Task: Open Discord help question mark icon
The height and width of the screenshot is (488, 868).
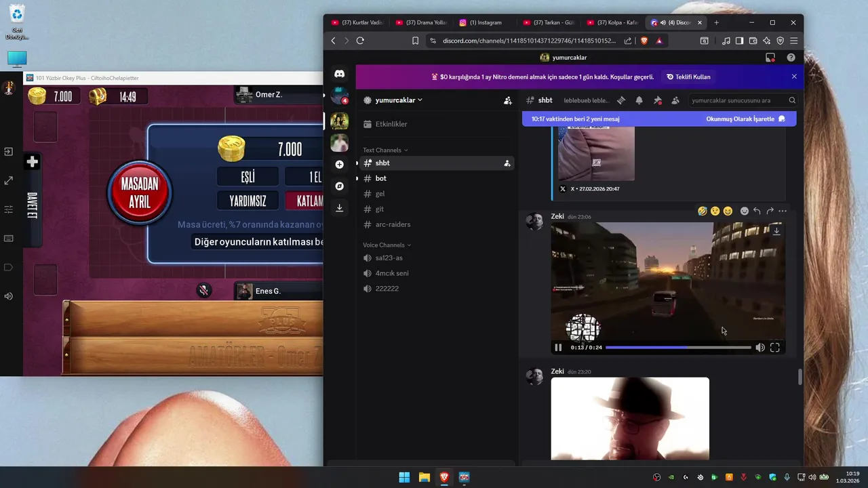Action: [x=791, y=58]
